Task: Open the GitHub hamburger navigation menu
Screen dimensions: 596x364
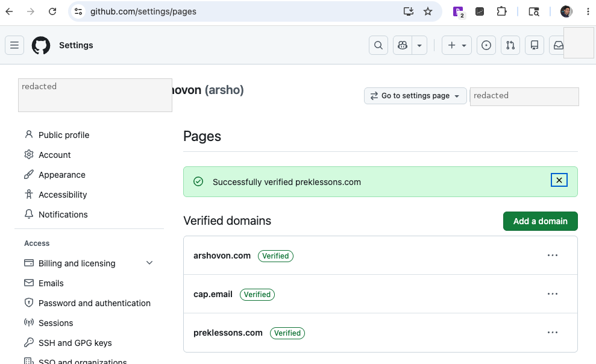Action: [x=14, y=45]
